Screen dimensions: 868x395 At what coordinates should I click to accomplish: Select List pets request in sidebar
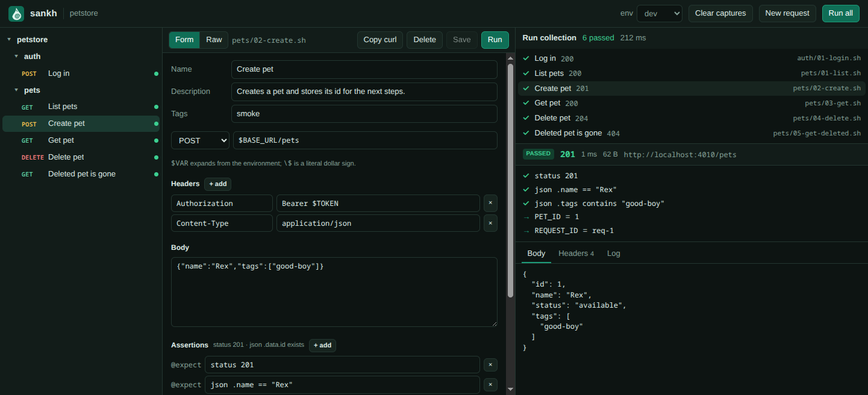click(81, 107)
